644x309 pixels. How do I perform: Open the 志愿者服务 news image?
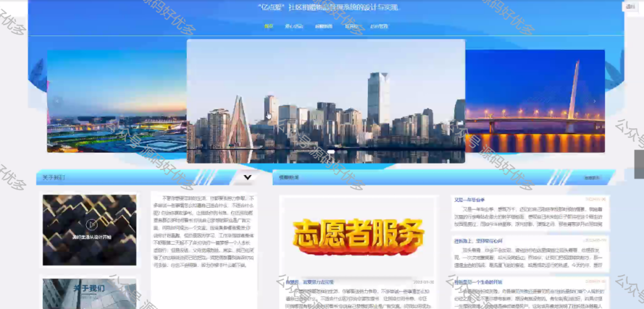[358, 235]
